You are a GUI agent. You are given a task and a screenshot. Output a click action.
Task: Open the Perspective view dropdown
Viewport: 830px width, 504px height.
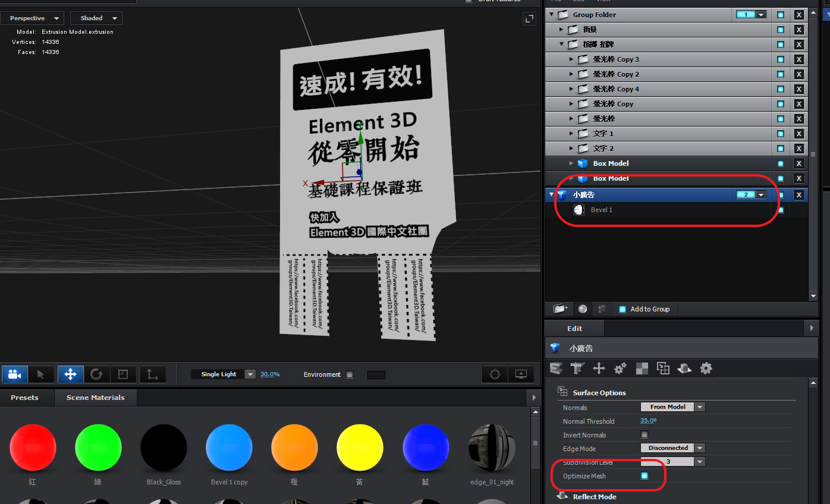click(x=32, y=18)
